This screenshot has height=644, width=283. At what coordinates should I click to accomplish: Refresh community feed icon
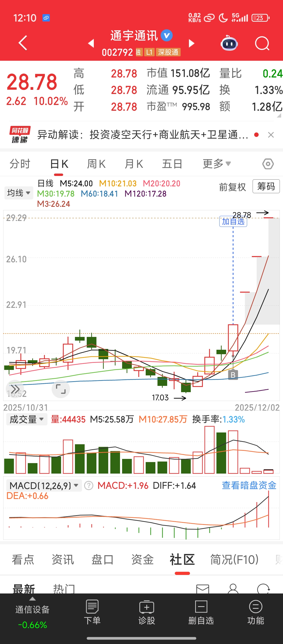[263, 589]
